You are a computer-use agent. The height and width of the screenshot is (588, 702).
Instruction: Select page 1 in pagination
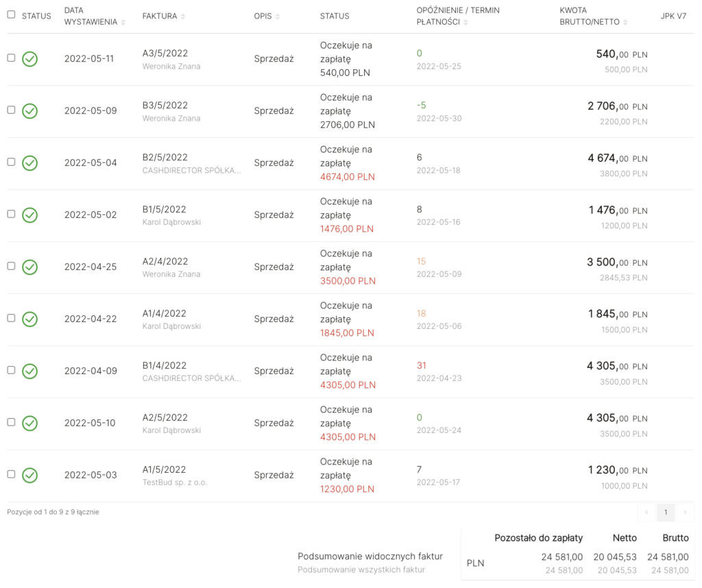tap(665, 513)
